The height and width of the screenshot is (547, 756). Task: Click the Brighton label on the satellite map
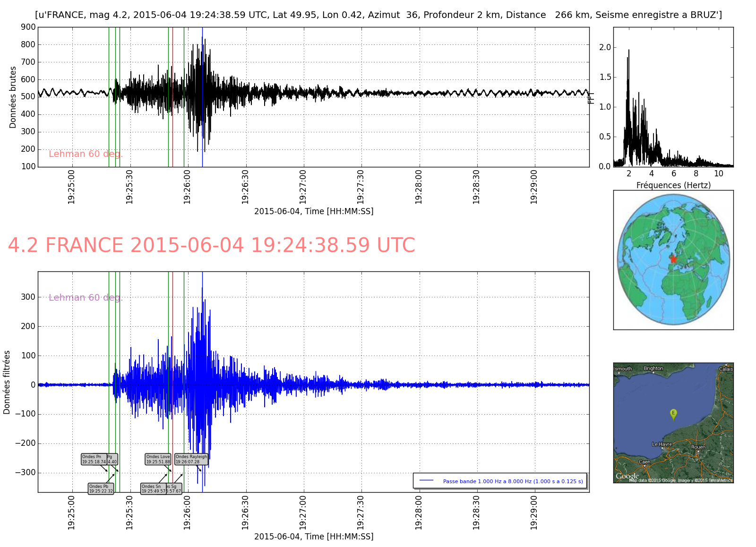coord(653,368)
